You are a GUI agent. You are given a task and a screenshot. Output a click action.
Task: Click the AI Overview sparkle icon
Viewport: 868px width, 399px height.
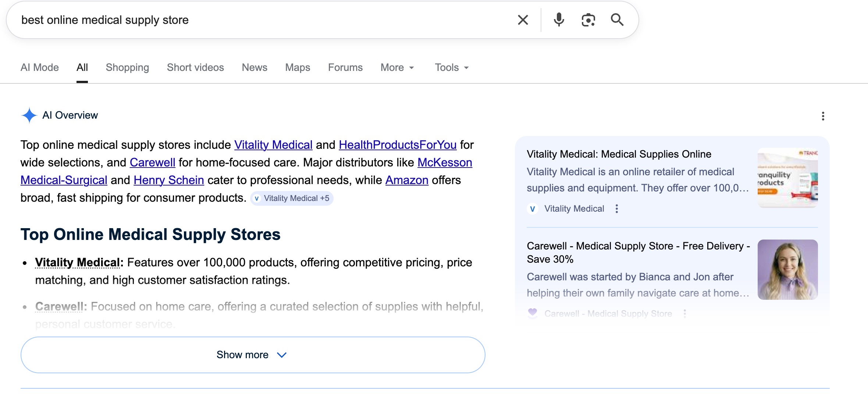point(29,115)
